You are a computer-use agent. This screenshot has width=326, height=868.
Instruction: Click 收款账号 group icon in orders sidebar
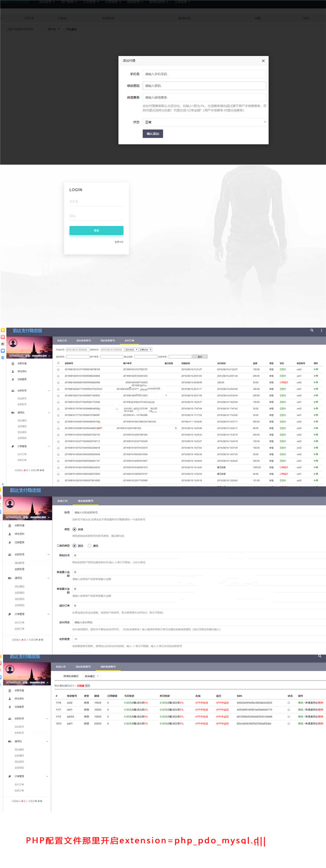pyautogui.click(x=13, y=391)
